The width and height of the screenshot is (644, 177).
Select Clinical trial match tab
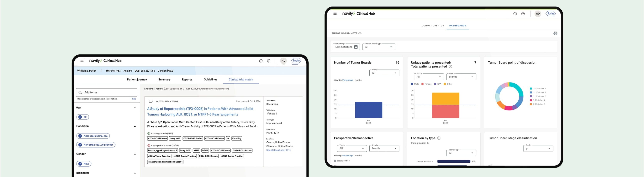[241, 80]
